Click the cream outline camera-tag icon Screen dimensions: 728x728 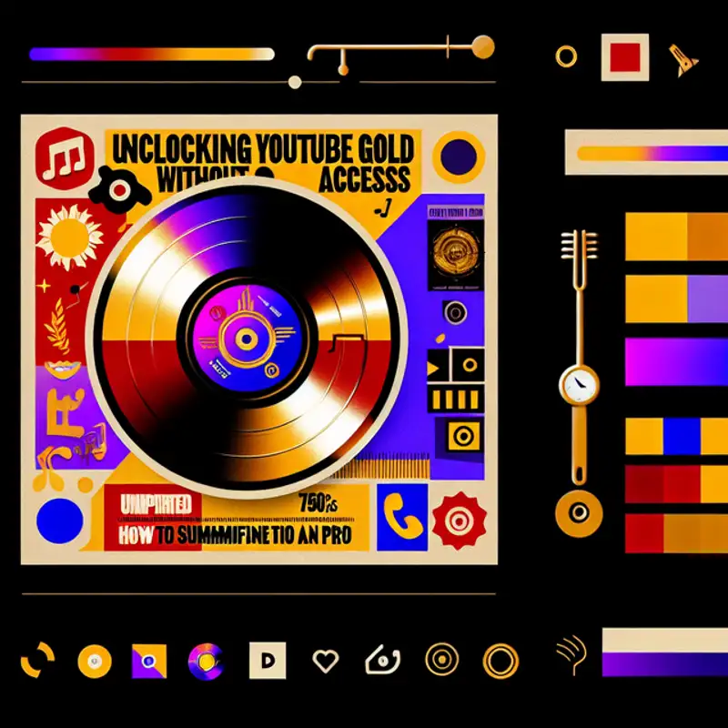point(382,660)
